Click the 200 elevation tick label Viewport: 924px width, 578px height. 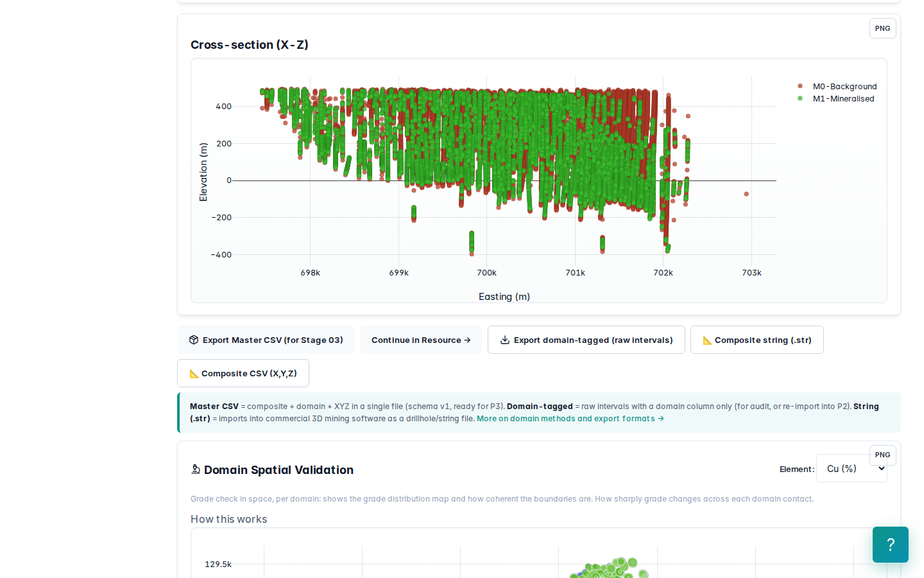224,144
